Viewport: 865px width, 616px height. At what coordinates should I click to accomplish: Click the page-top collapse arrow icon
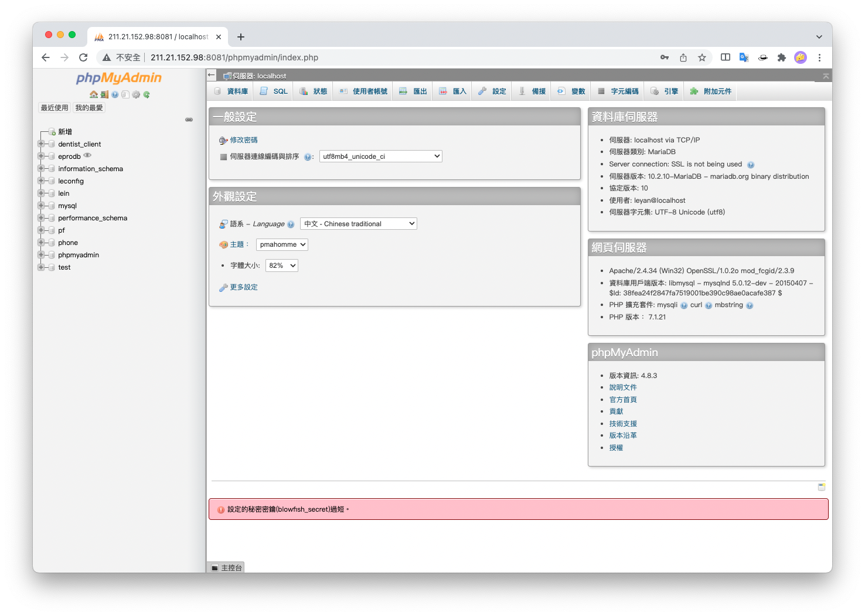(x=826, y=76)
